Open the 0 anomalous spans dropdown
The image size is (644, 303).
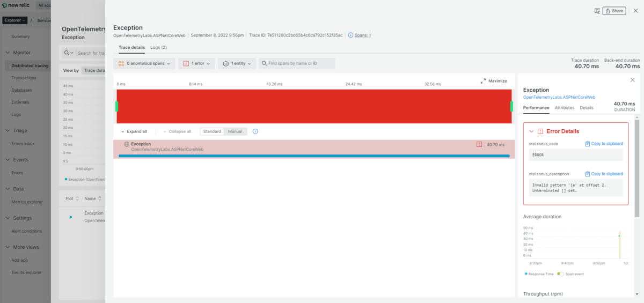pos(144,63)
